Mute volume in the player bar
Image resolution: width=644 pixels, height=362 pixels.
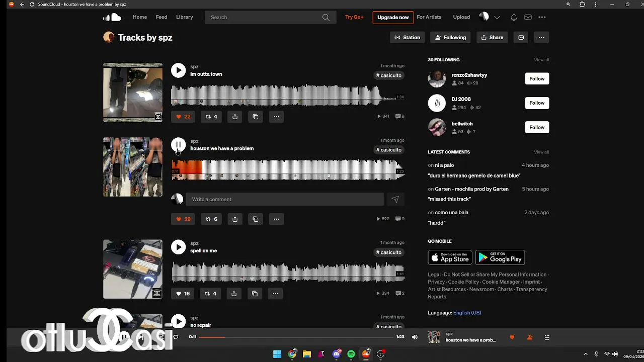415,337
